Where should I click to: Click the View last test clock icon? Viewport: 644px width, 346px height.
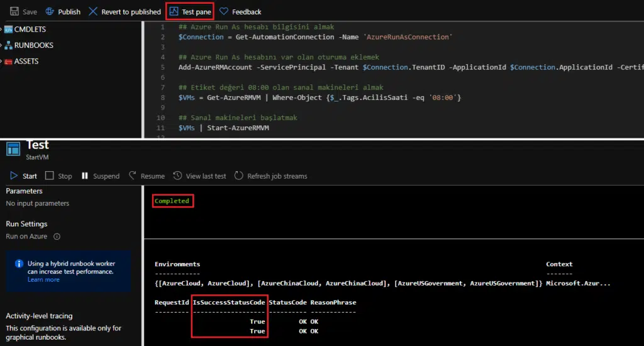[x=177, y=176]
